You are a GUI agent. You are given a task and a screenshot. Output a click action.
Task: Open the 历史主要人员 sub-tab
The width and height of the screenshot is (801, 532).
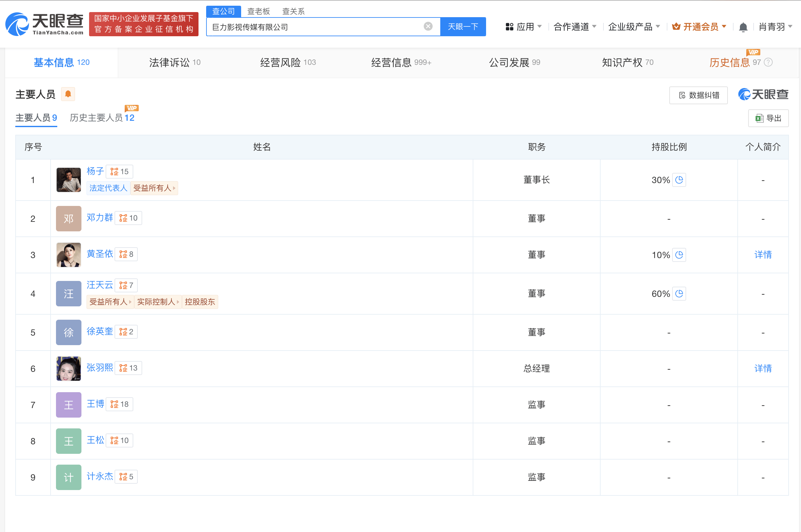102,118
